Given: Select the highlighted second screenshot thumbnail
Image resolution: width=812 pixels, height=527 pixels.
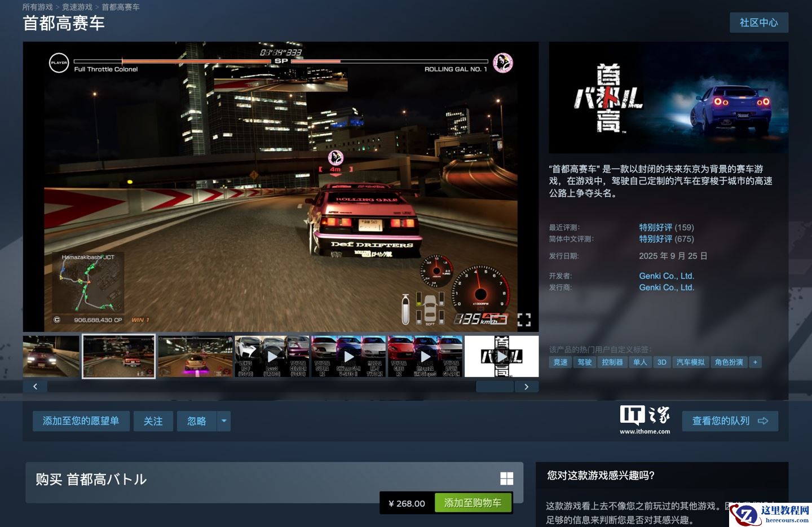Looking at the screenshot, I should point(118,356).
